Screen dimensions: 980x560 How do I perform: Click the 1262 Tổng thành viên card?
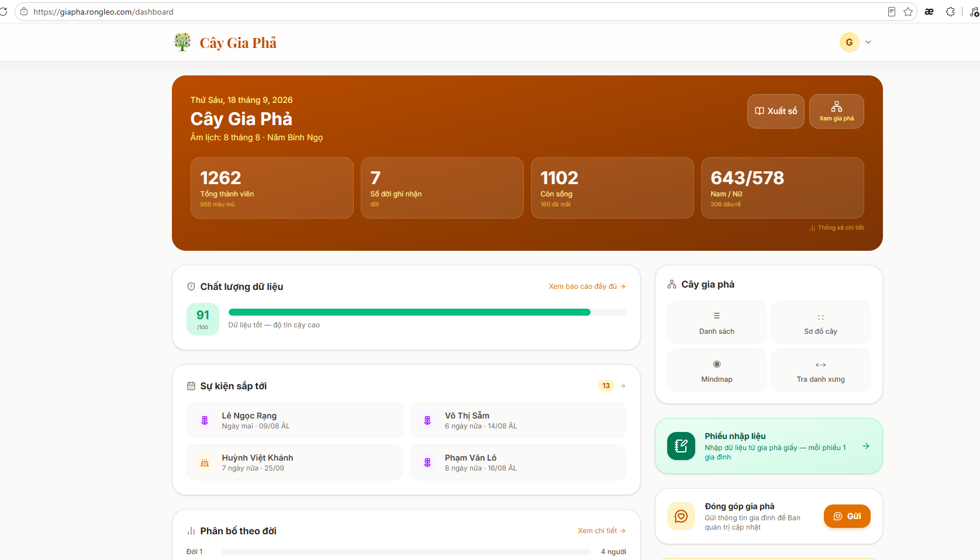(272, 188)
